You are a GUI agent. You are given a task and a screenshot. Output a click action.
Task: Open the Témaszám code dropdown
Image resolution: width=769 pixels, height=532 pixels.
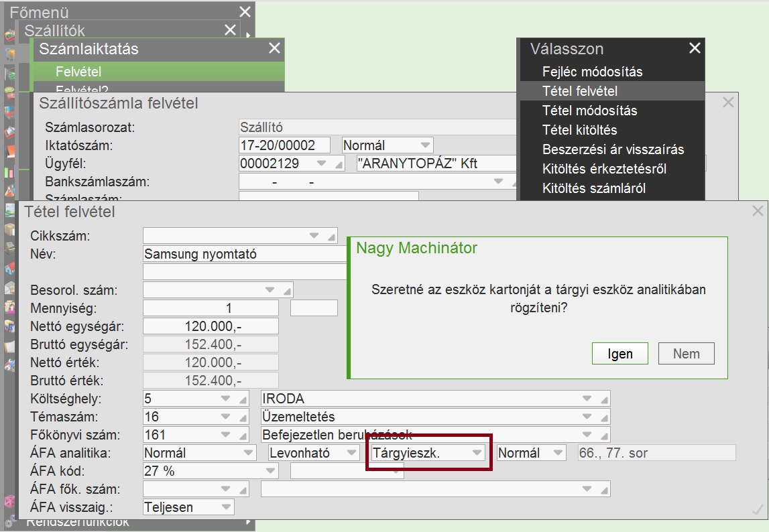pyautogui.click(x=225, y=416)
